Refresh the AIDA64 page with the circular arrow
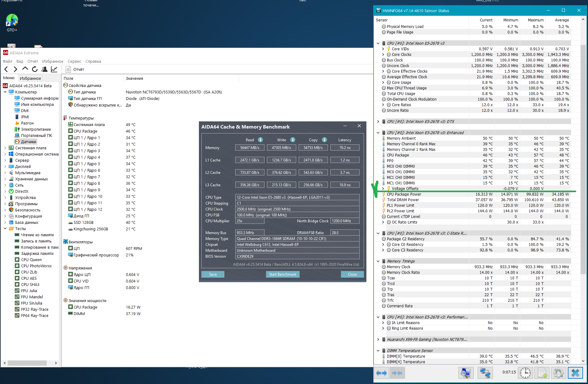The height and width of the screenshot is (384, 588). [35, 69]
